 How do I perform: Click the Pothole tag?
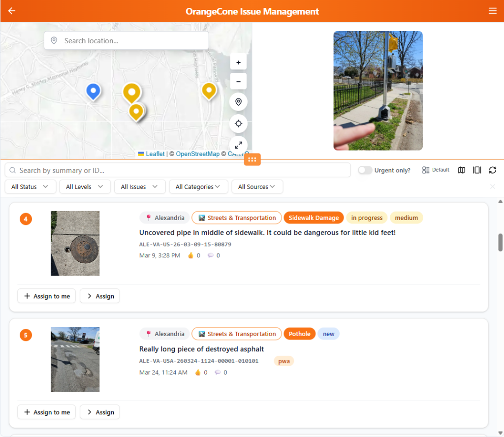pyautogui.click(x=299, y=334)
